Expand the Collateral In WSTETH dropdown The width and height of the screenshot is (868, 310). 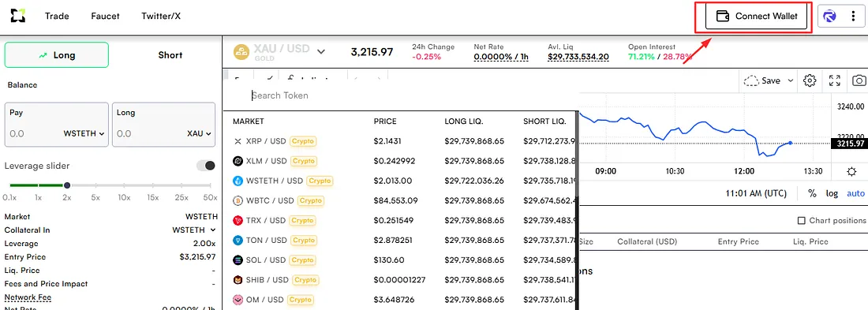(194, 230)
